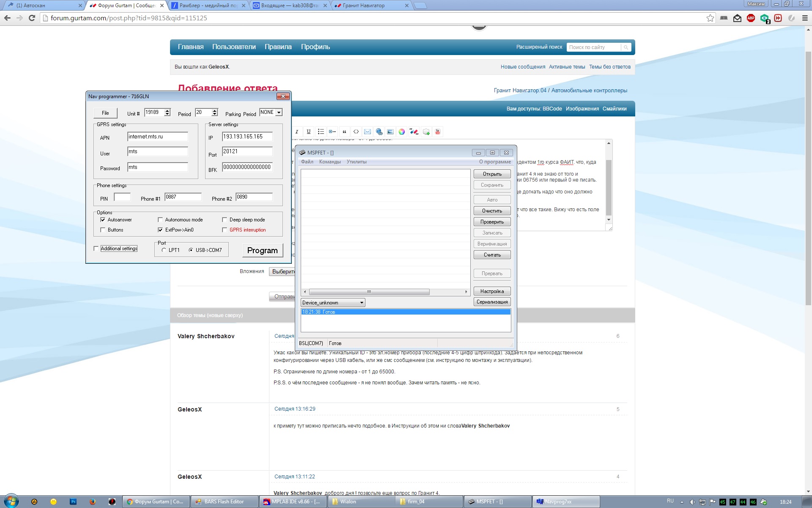
Task: Insert code tag with angle brackets icon
Action: click(x=356, y=132)
